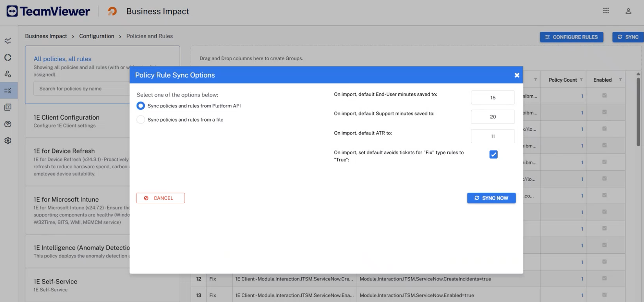Go to Business Impact breadcrumb
This screenshot has width=644, height=302.
point(46,36)
